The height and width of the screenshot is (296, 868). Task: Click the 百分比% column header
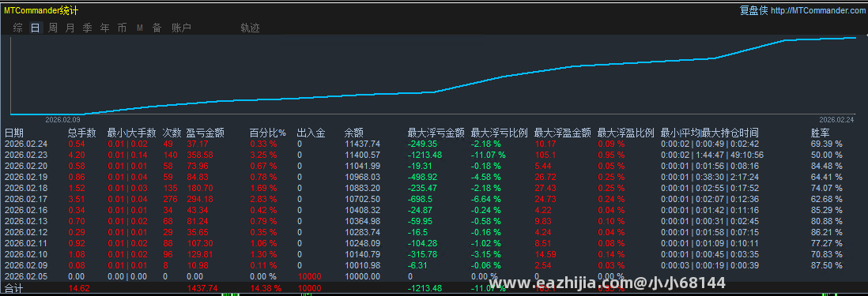pyautogui.click(x=268, y=133)
